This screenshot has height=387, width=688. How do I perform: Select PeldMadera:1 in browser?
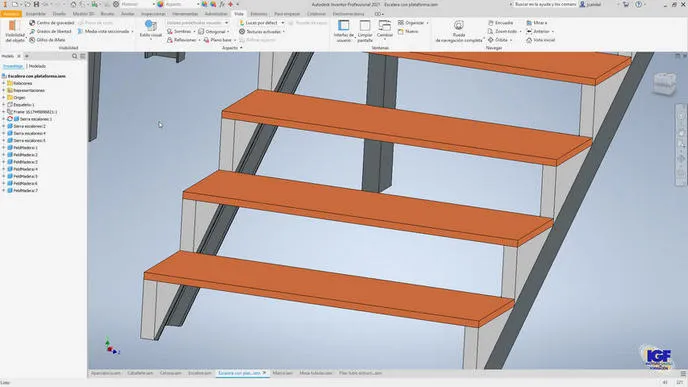(25, 148)
